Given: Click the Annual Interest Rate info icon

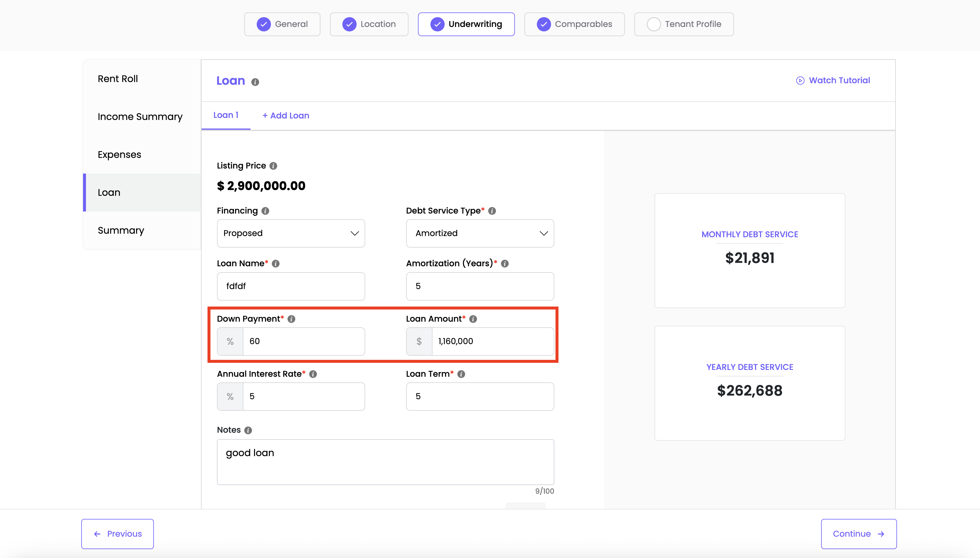Looking at the screenshot, I should pyautogui.click(x=313, y=374).
